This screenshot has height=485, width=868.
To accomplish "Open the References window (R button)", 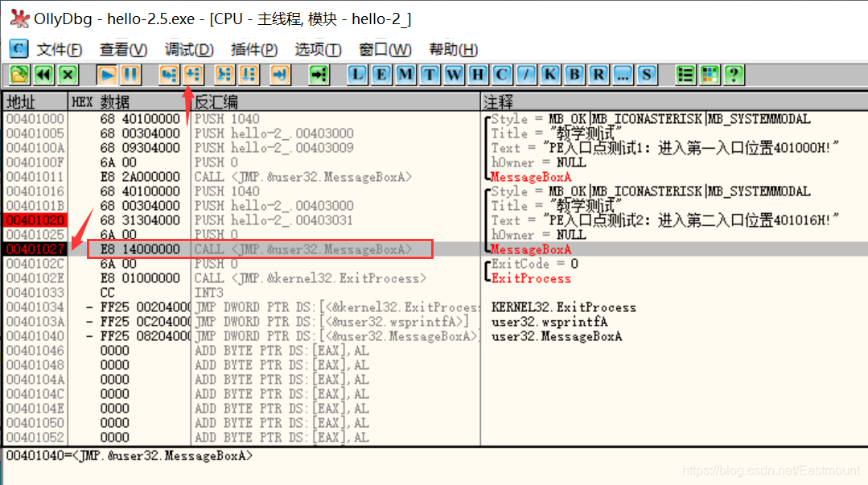I will pos(599,75).
